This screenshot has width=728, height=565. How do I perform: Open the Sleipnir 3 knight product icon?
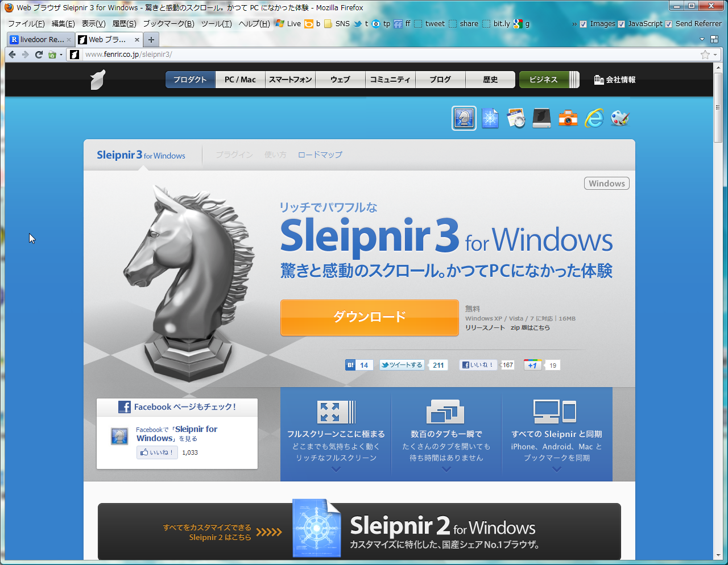coord(464,118)
